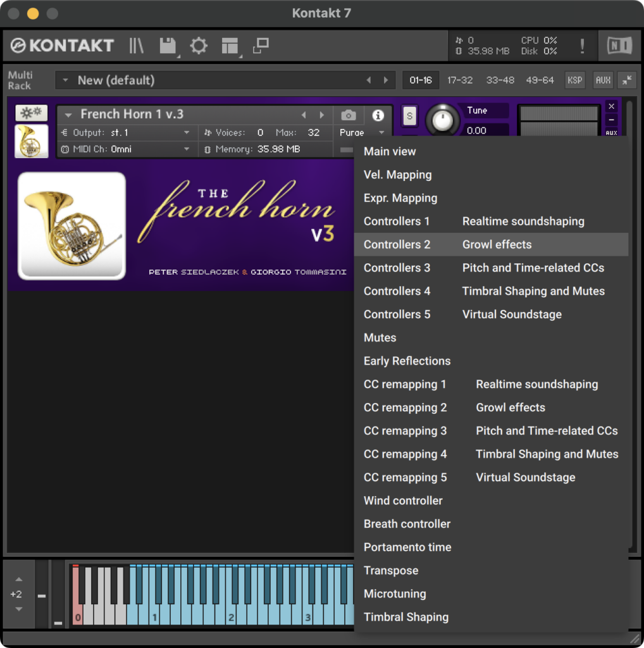Choose Controllers 1 Realtime soundshaping

tap(491, 221)
